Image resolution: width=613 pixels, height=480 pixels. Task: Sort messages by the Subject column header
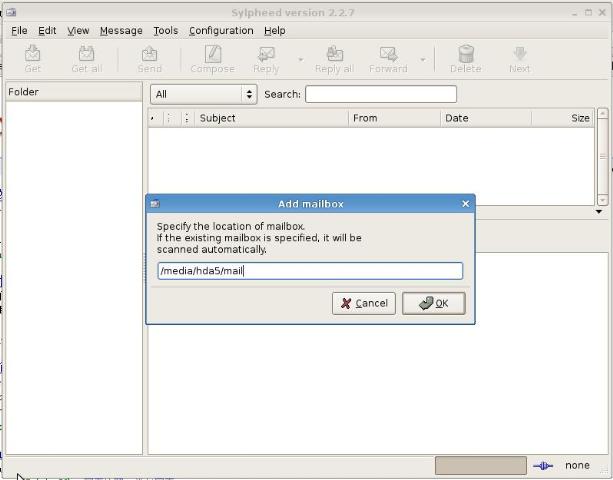(271, 118)
